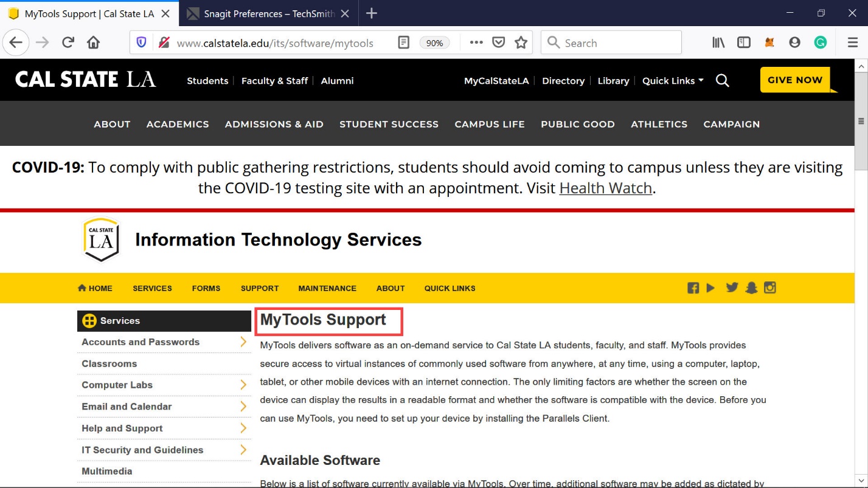Follow the Health Watch link

[x=605, y=188]
